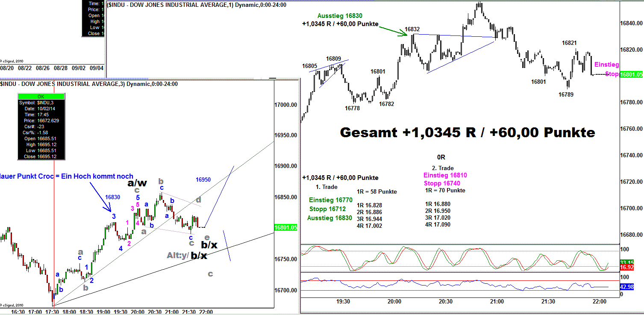Click the 20:30 time label on bottom-right axis
Screen dimensions: 644x315
click(446, 301)
